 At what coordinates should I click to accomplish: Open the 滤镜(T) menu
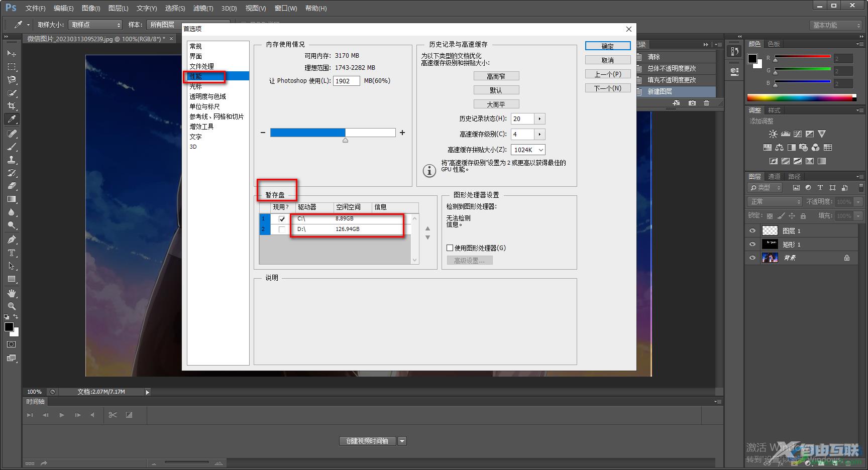tap(203, 8)
